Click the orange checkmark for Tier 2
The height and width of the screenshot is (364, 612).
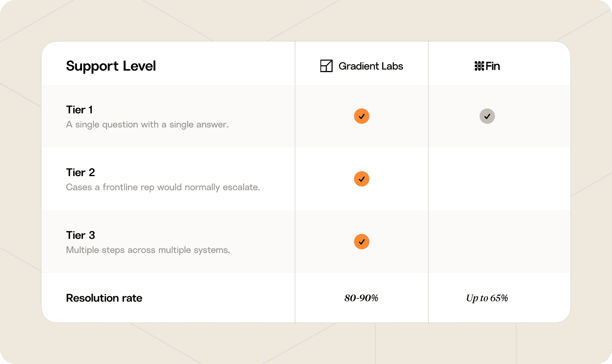point(362,179)
